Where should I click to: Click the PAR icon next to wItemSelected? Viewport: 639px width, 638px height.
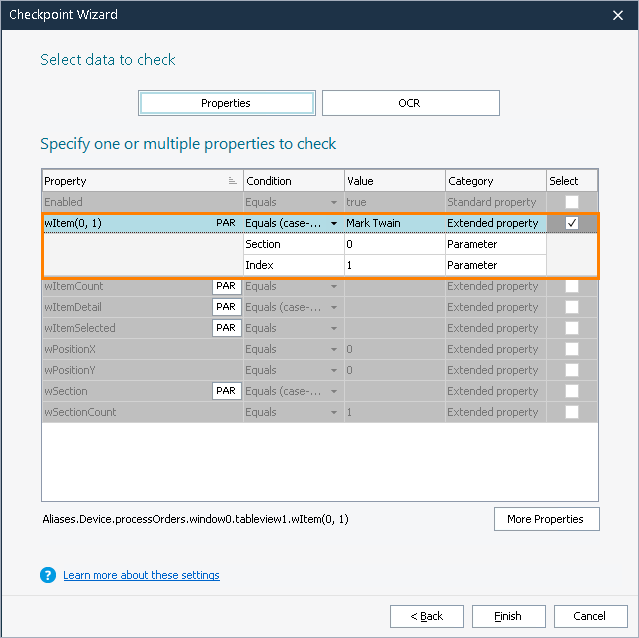click(226, 328)
